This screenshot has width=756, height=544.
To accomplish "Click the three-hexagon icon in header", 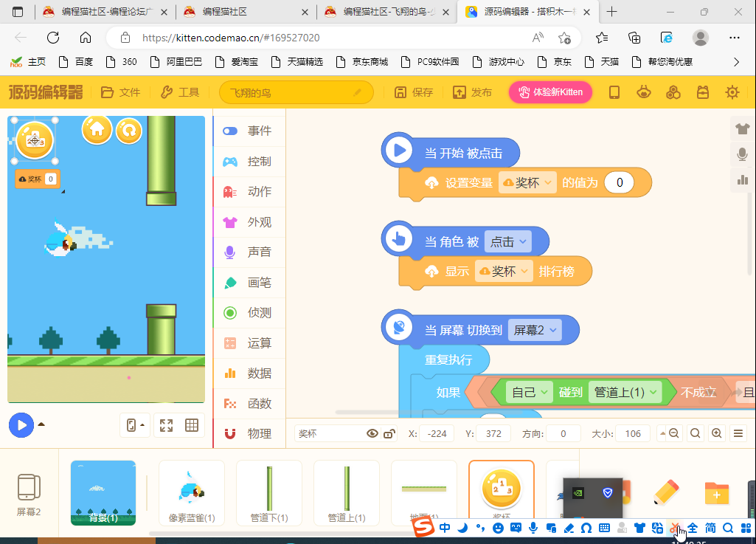I will [673, 92].
